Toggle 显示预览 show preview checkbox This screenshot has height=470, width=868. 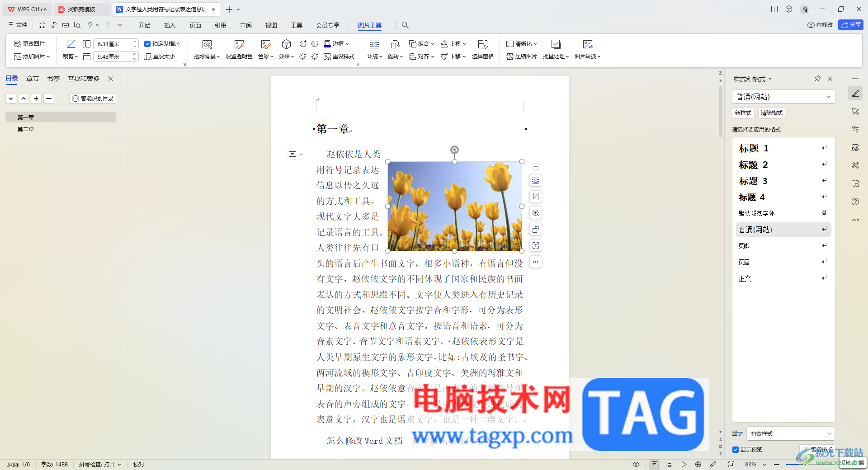(736, 450)
